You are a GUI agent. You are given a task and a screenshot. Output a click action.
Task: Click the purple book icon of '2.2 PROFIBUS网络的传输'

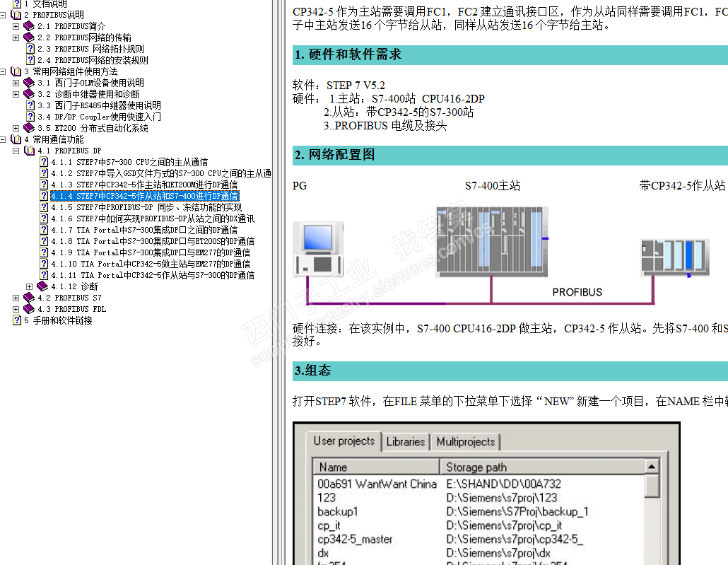pos(29,37)
